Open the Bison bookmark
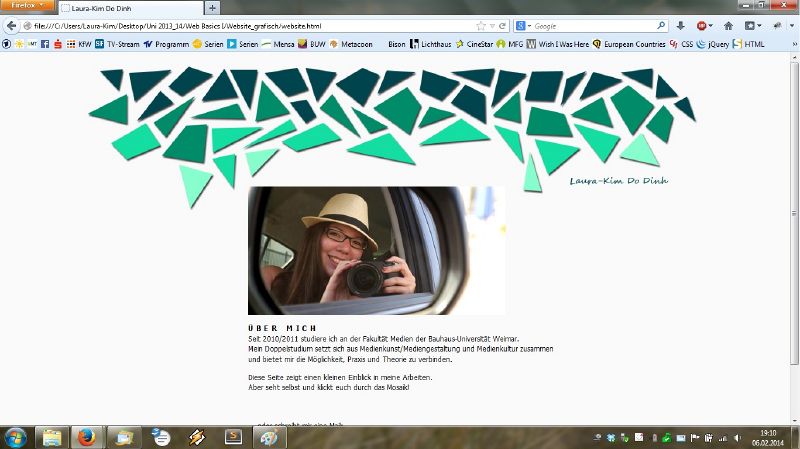Image resolution: width=800 pixels, height=449 pixels. [x=396, y=44]
